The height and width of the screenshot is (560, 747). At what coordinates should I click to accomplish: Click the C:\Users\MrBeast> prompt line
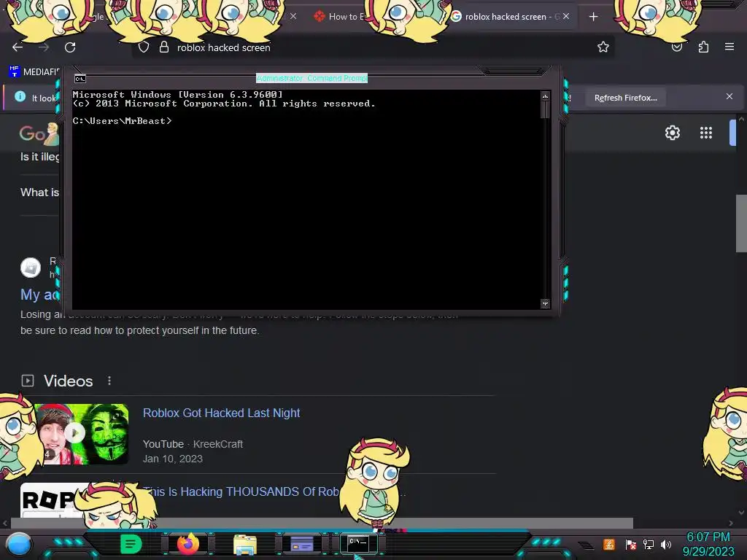pos(122,121)
